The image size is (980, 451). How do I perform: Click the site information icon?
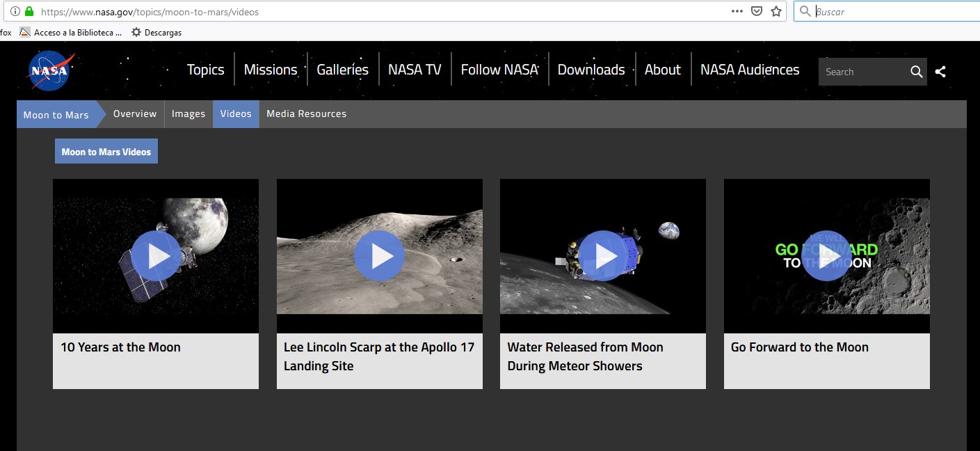coord(15,12)
